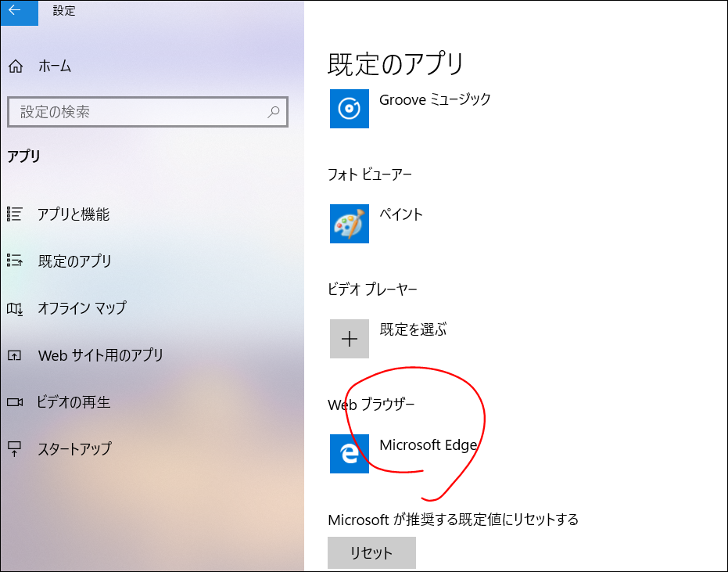Screen dimensions: 728x572
Task: Choose default via 既定を選ぶ
Action: coord(413,329)
